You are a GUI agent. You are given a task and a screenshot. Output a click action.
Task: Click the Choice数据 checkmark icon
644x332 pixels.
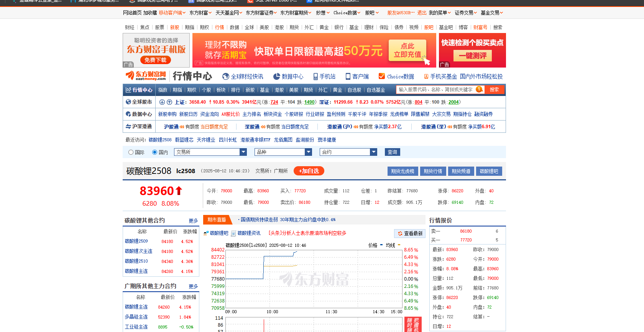click(x=382, y=76)
